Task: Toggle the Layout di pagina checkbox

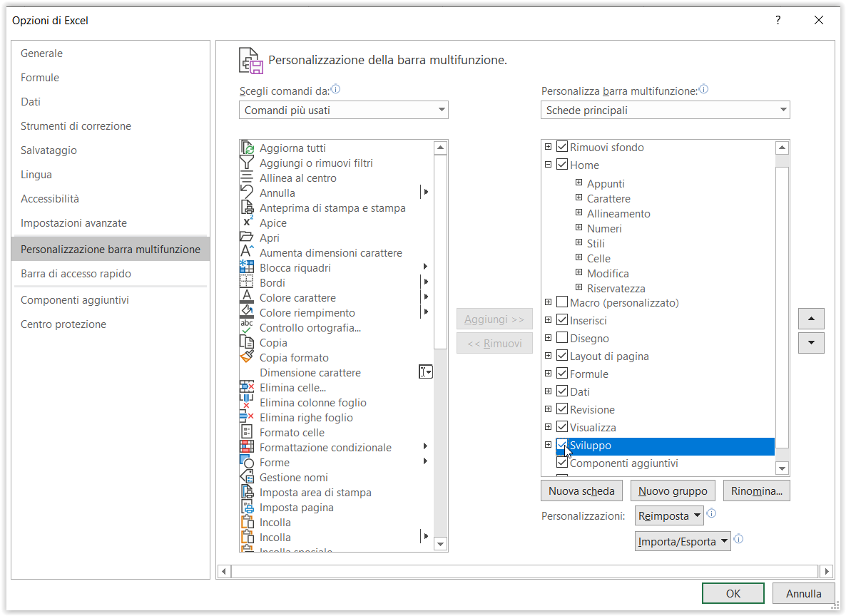Action: 562,356
